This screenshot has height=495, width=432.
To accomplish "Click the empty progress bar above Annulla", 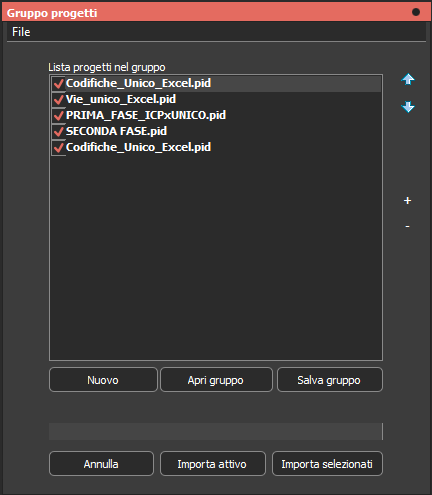I will [216, 431].
